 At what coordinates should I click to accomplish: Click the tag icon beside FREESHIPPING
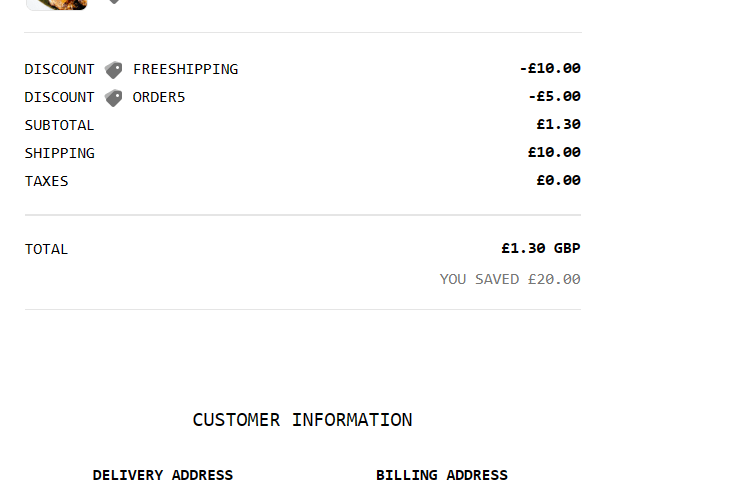point(113,70)
